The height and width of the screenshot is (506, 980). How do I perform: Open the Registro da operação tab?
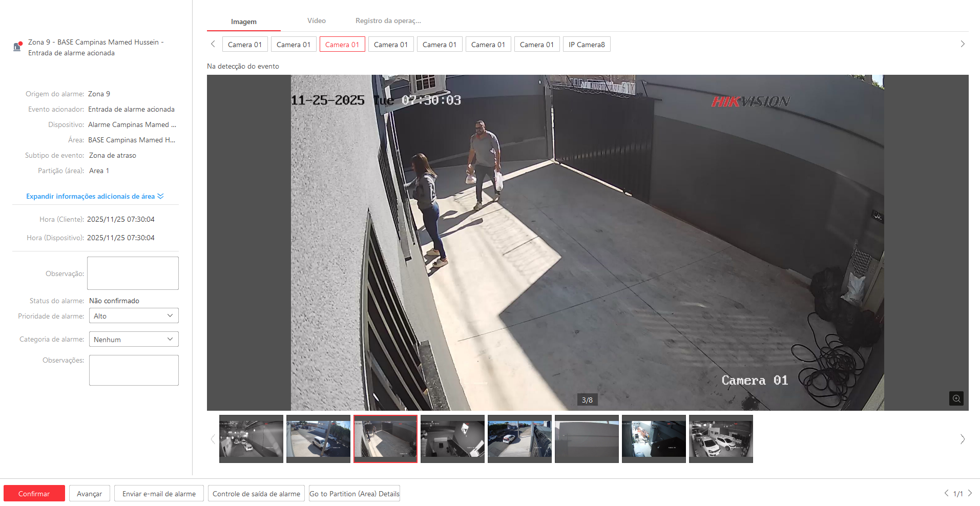coord(388,21)
